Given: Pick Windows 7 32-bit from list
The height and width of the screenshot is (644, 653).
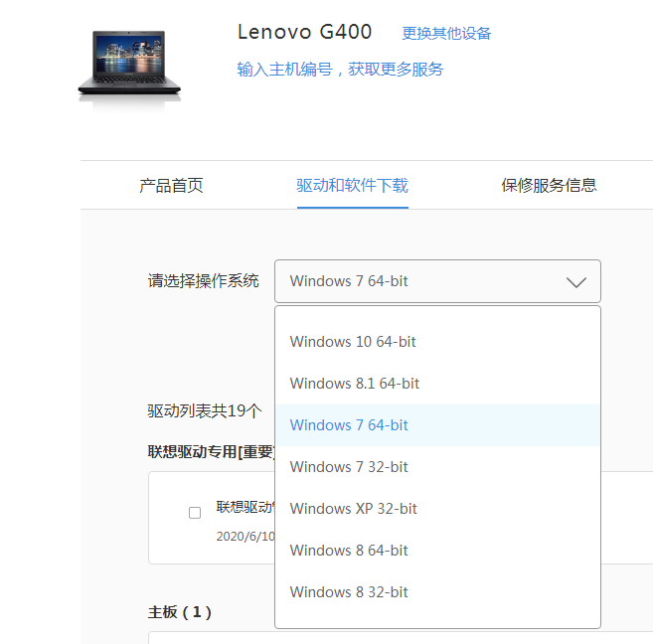Looking at the screenshot, I should [x=437, y=467].
